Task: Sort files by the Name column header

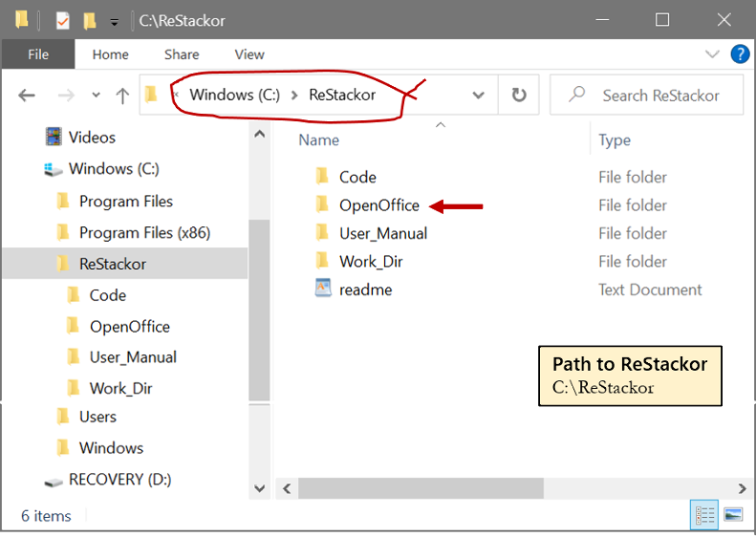Action: pos(318,140)
